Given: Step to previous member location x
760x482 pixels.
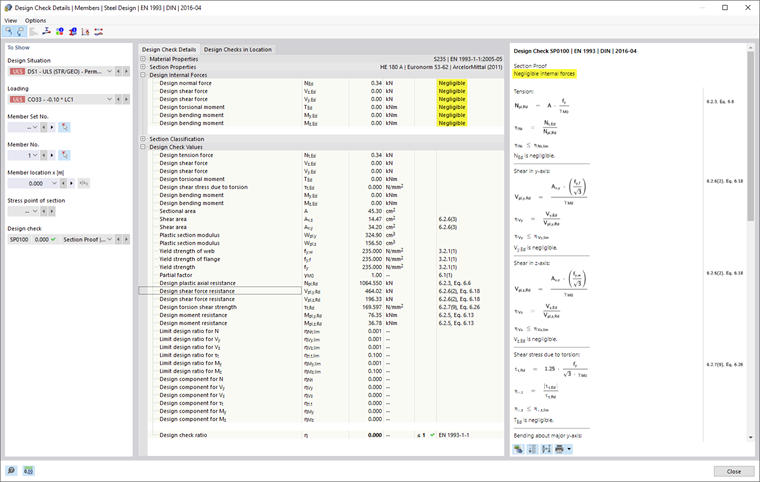Looking at the screenshot, I should pos(63,183).
